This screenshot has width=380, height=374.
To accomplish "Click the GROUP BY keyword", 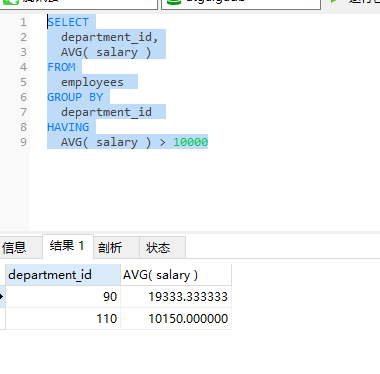I will tap(75, 97).
